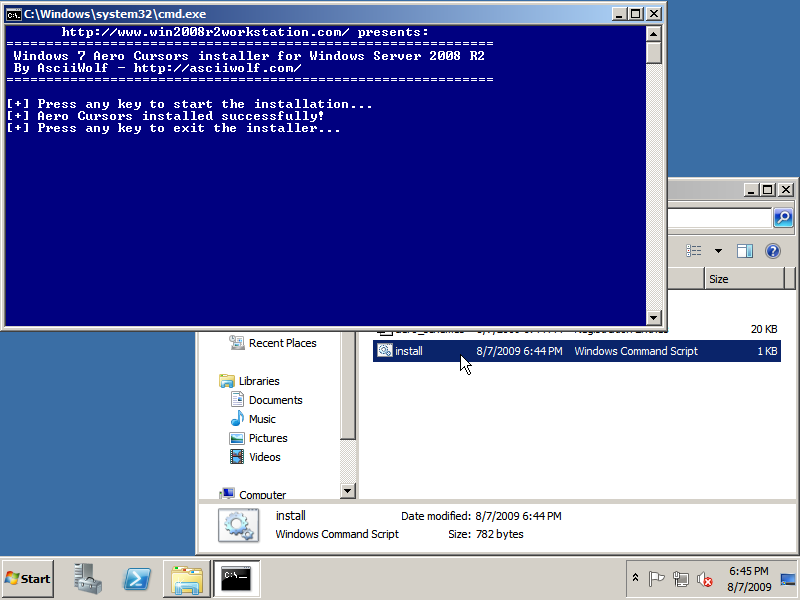This screenshot has height=600, width=800.
Task: Click the Videos filmstrip icon
Action: coord(237,457)
